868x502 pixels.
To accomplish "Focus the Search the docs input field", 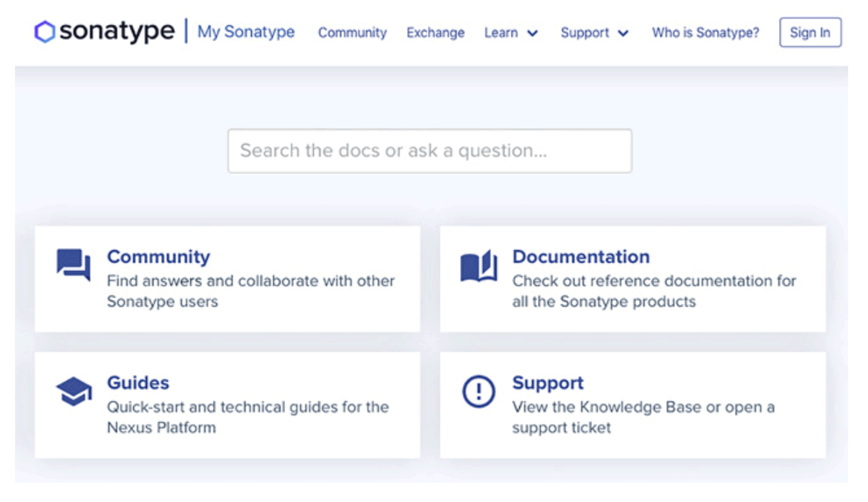I will [x=430, y=151].
